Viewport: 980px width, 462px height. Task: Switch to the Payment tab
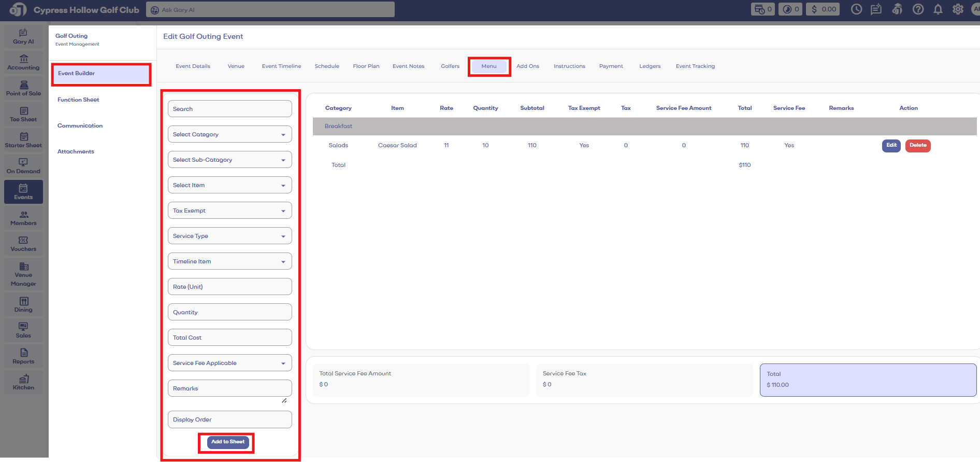pos(611,66)
